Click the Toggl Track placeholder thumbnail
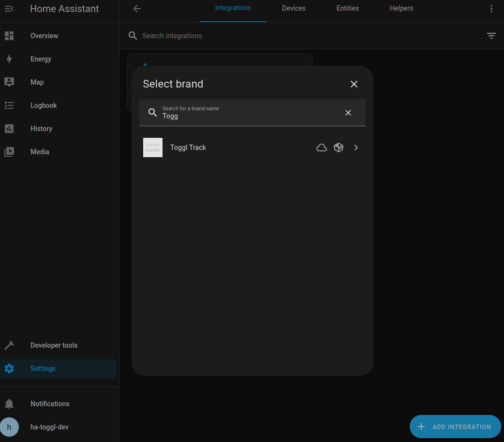The height and width of the screenshot is (442, 504). click(x=153, y=147)
